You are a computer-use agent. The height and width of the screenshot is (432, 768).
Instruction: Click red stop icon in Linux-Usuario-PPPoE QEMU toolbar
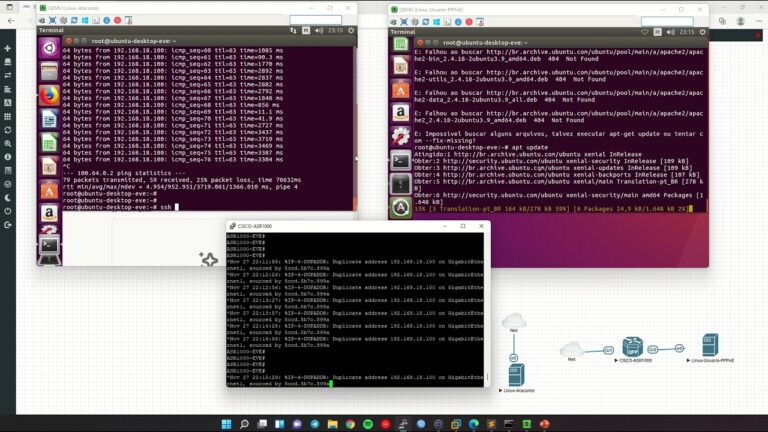pyautogui.click(x=469, y=22)
